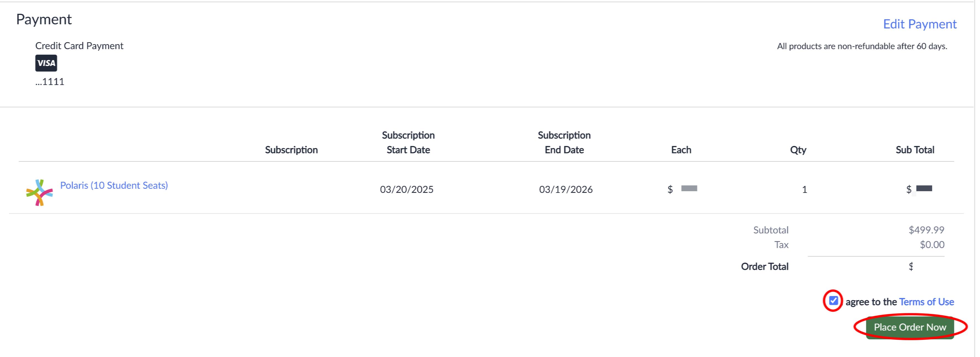The height and width of the screenshot is (357, 980).
Task: Click the Sub Total column header
Action: click(915, 150)
